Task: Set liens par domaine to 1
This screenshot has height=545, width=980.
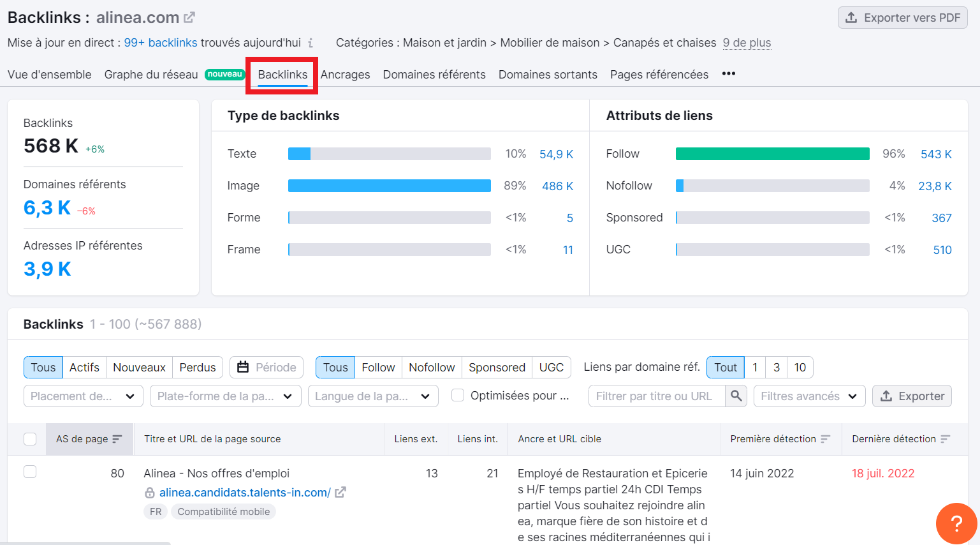Action: (x=755, y=367)
